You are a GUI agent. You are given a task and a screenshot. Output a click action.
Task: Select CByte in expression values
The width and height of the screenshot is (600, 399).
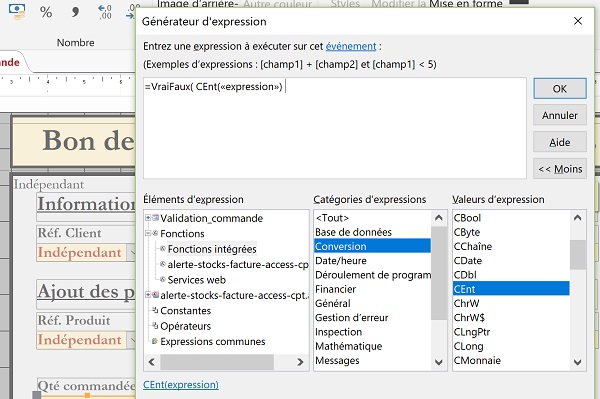[x=511, y=232]
